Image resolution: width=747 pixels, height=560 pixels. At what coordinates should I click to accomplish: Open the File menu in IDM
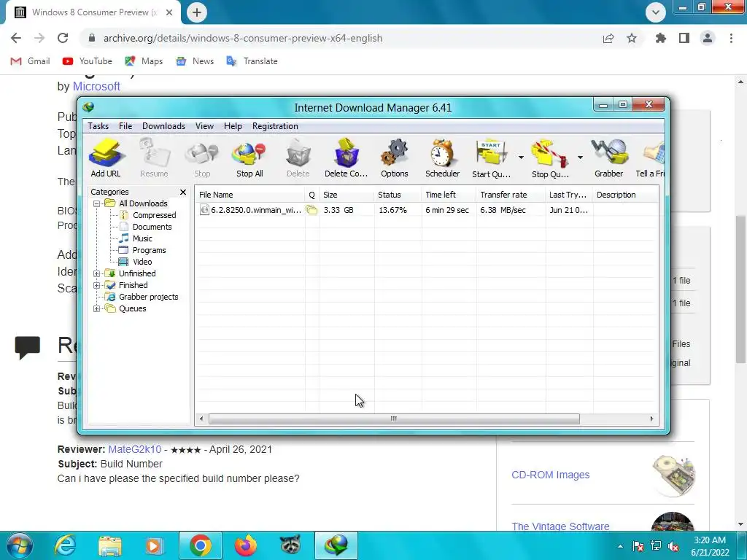pyautogui.click(x=125, y=126)
